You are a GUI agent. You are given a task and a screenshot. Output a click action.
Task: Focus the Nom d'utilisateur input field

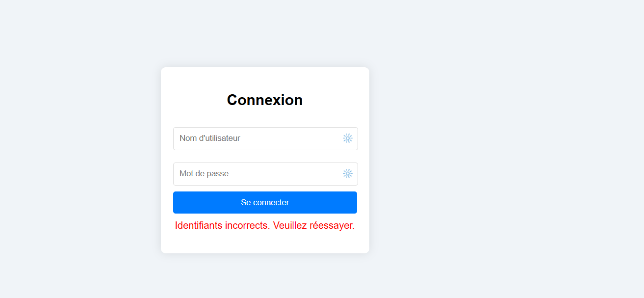[x=255, y=138]
